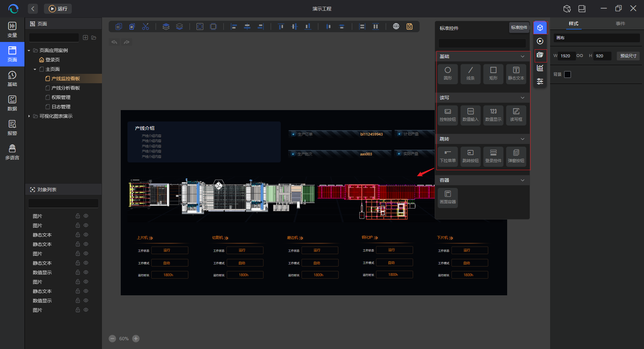Switch to the 事件 tab
Screen dimensions: 644x349
(620, 23)
